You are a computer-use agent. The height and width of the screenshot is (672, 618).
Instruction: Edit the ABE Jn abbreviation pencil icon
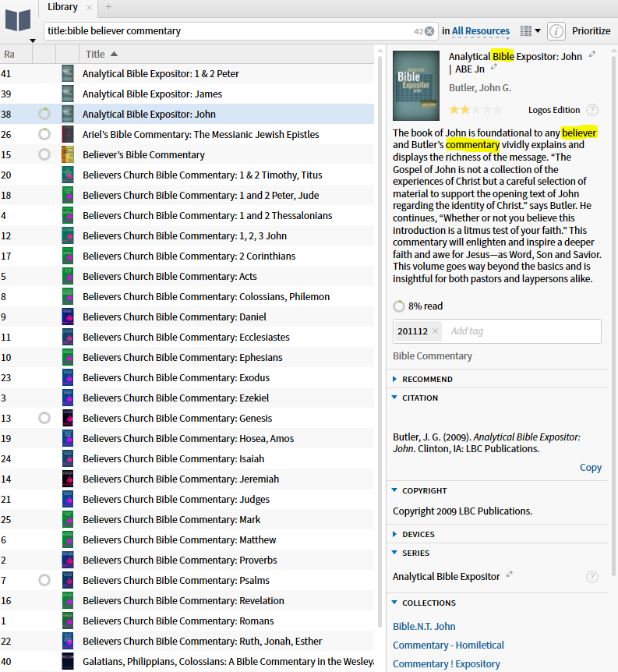pyautogui.click(x=494, y=66)
